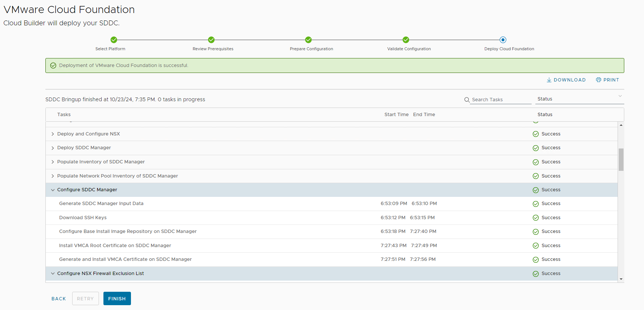Click the task list scrollbar thumb

pyautogui.click(x=621, y=159)
